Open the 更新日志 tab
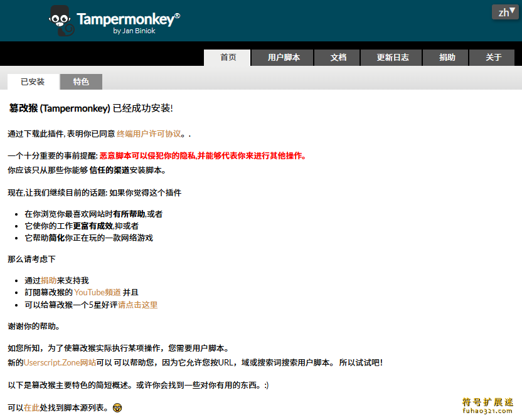 [391, 58]
